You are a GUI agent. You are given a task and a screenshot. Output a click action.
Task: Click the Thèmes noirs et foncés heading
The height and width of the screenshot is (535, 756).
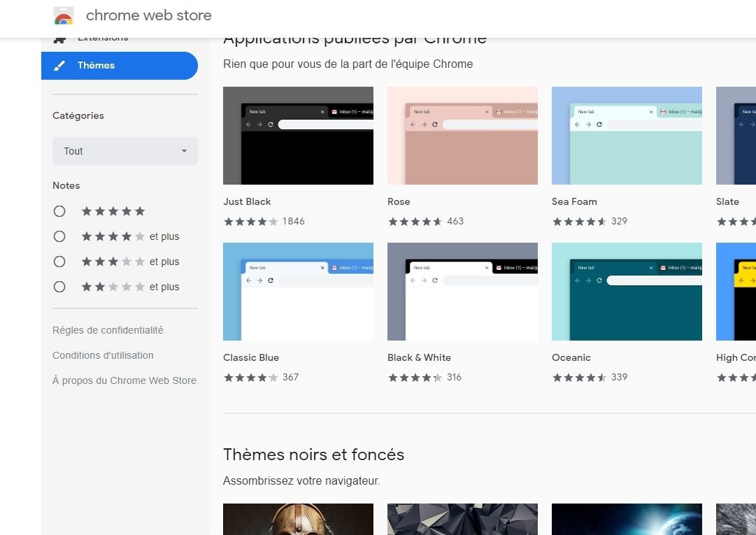coord(314,455)
